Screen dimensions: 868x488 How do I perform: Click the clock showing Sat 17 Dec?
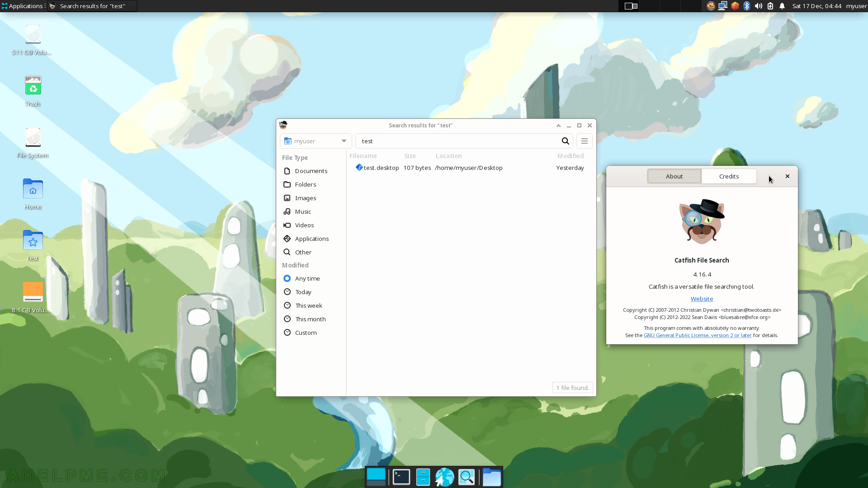(816, 6)
